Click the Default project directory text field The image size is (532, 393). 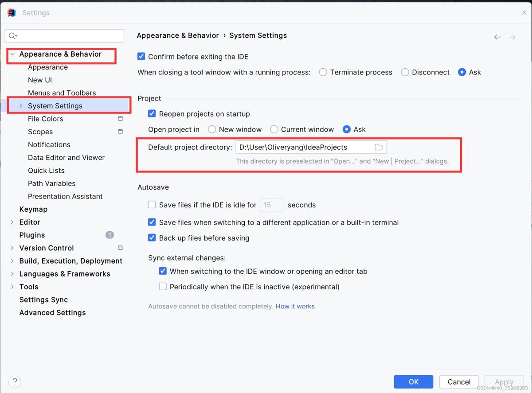(304, 147)
